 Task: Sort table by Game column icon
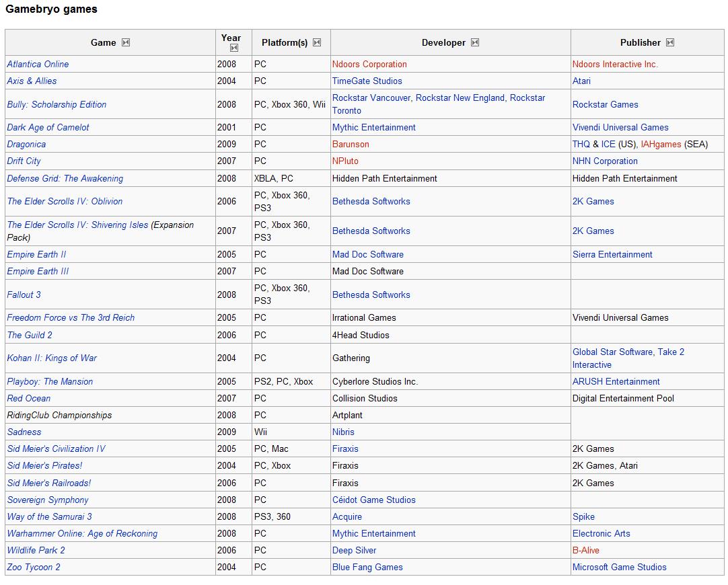pos(126,42)
